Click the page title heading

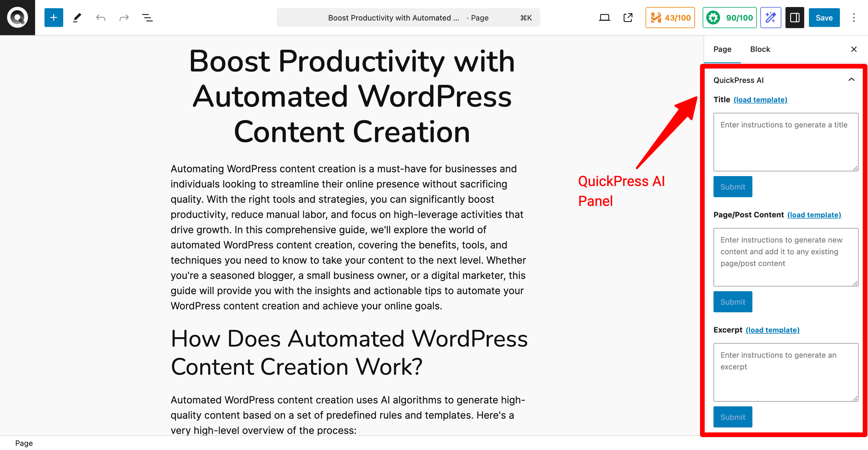pos(352,96)
